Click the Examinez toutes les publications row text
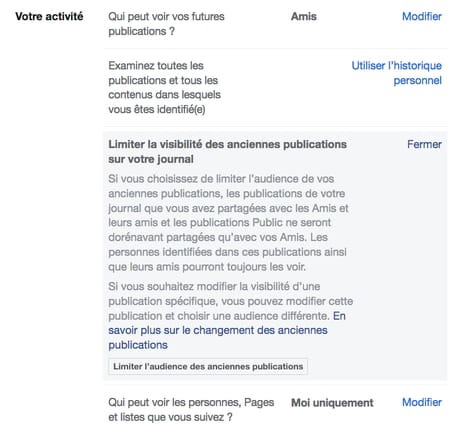Screen dimensions: 450x429 (164, 87)
